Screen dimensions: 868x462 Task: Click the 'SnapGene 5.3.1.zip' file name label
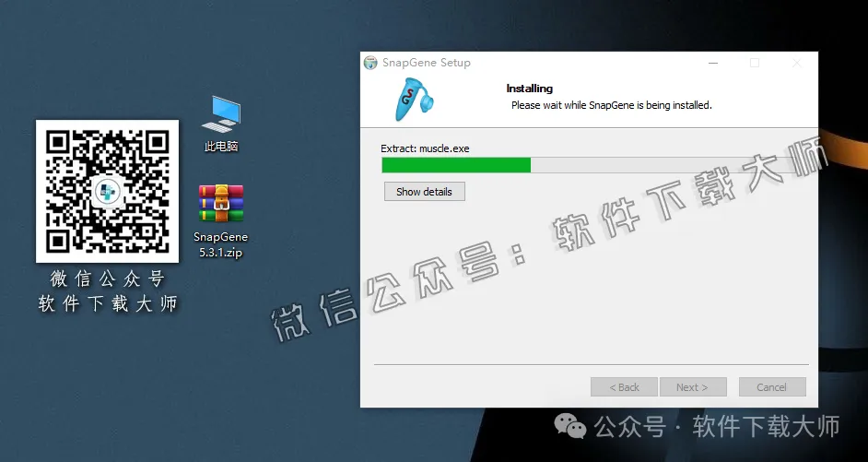point(221,245)
